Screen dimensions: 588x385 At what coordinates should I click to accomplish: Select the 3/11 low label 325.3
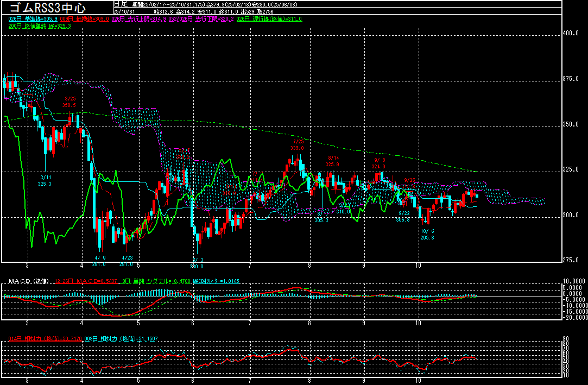(45, 180)
